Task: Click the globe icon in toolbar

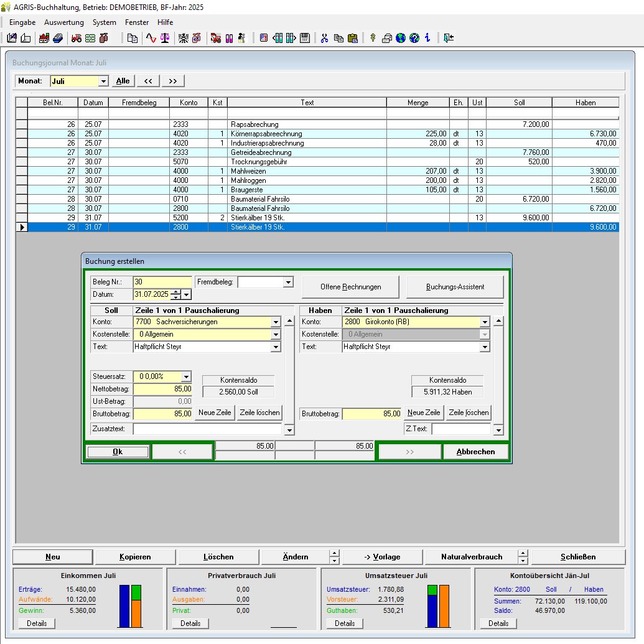Action: click(401, 38)
